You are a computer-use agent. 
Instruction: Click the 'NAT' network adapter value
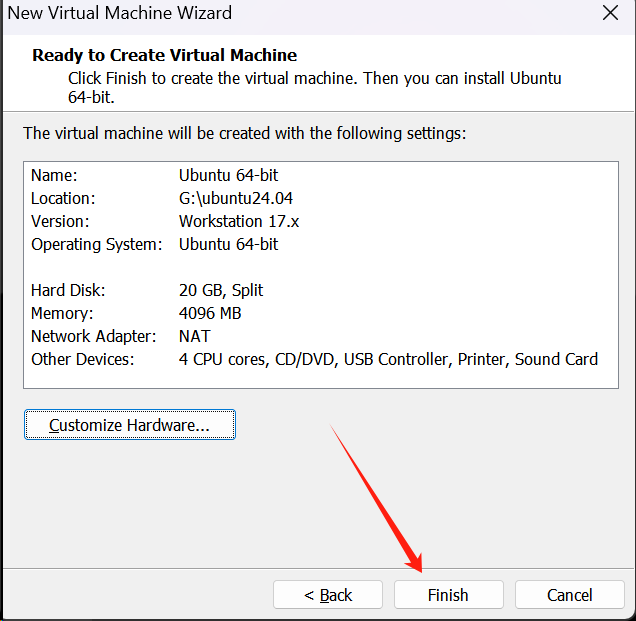click(195, 336)
